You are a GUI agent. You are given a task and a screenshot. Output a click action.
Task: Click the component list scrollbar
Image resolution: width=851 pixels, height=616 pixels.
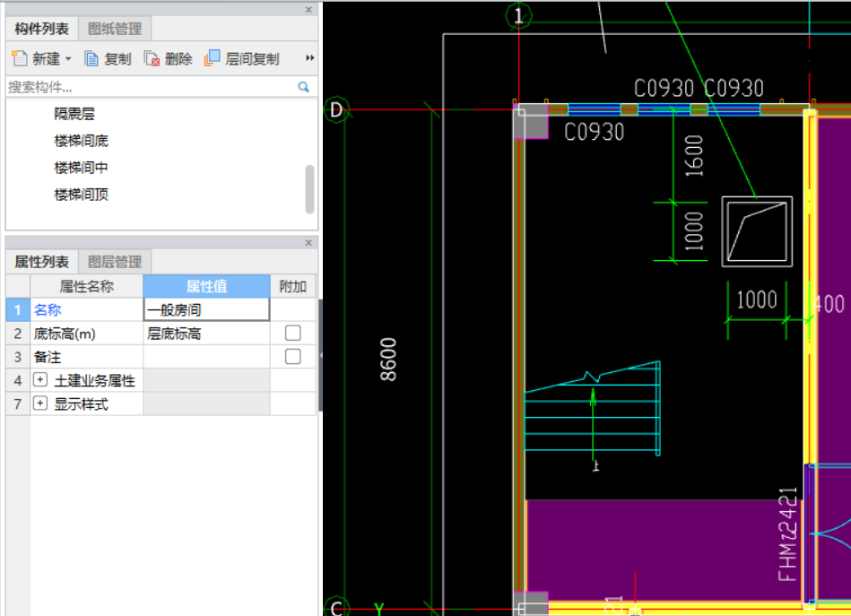click(310, 189)
